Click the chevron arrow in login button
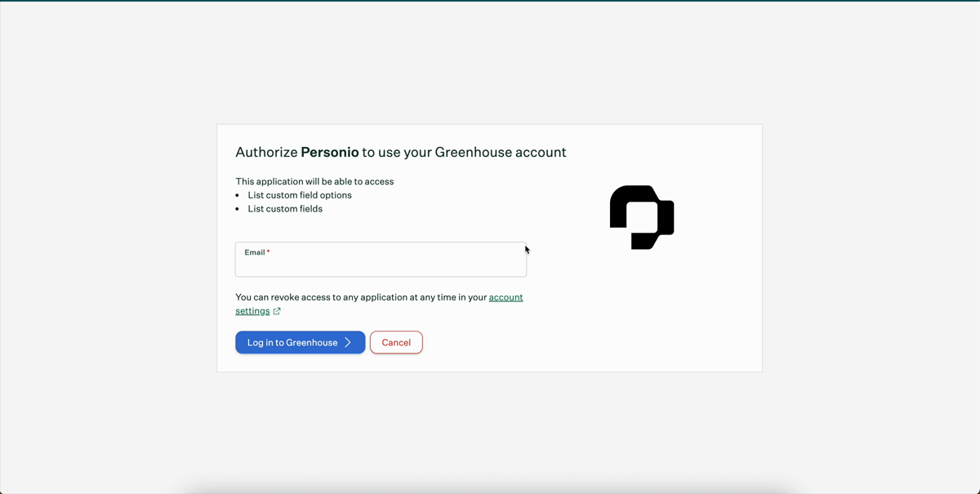Screen dimensions: 980x494 348,342
